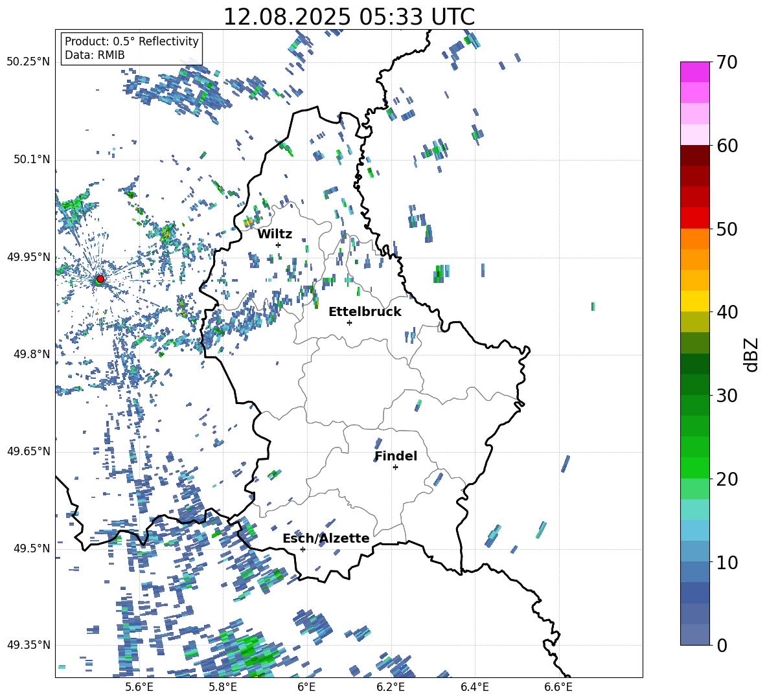Click the 50 colorbar tick label
The image size is (767, 700).
[727, 229]
